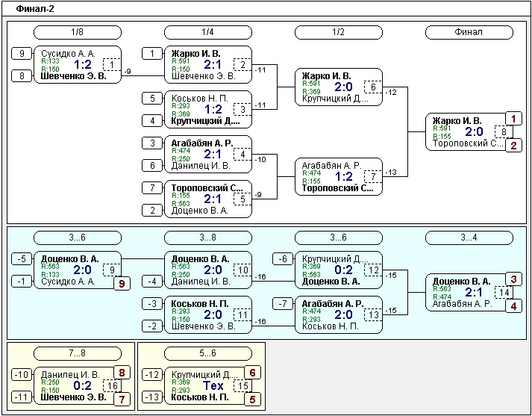Select Доценко В. А. in the 3...4 match
The width and height of the screenshot is (532, 416).
pyautogui.click(x=461, y=281)
